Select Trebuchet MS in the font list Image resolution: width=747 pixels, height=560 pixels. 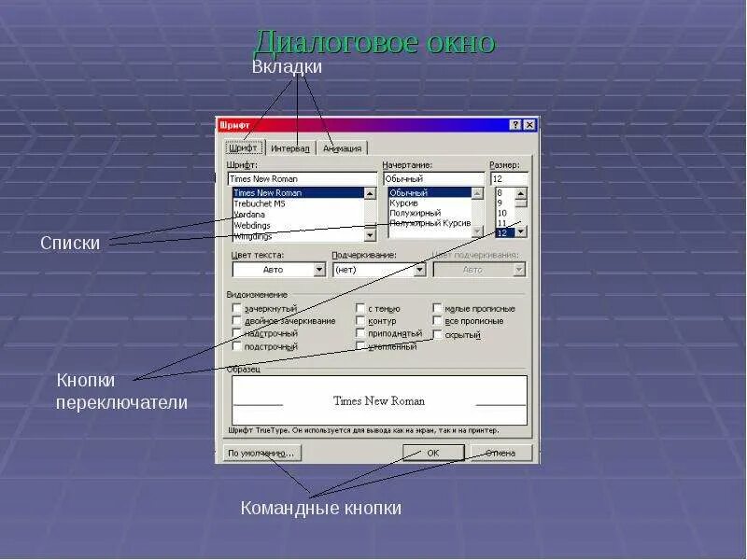298,203
